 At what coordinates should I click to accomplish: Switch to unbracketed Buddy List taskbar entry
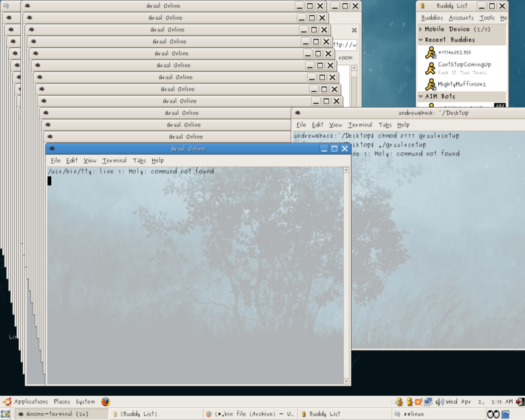tap(345, 414)
